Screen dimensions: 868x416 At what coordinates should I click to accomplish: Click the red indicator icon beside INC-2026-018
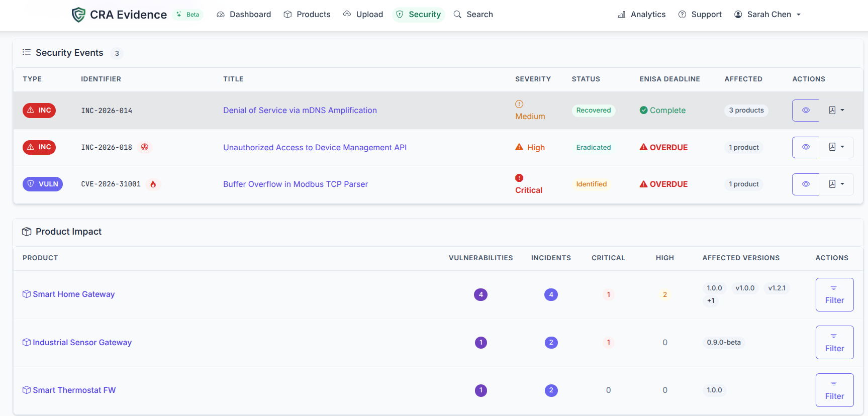[x=145, y=147]
